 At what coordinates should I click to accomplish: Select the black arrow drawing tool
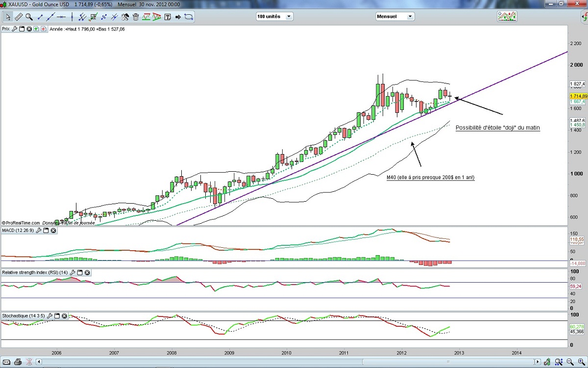pos(178,17)
